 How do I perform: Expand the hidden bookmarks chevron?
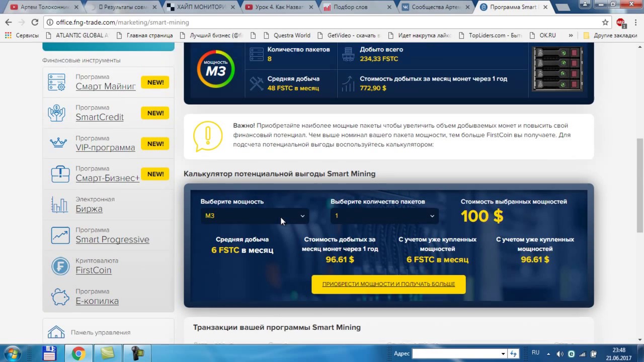(x=571, y=36)
